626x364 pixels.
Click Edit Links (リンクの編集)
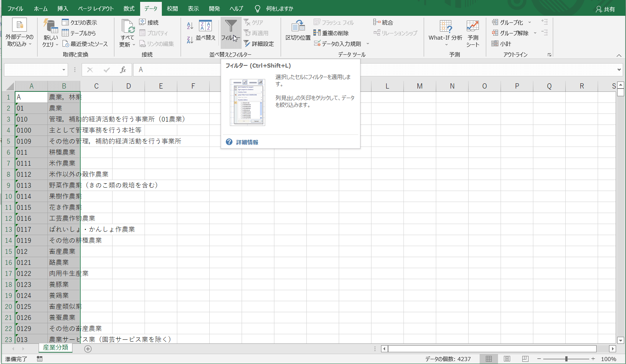coord(157,44)
